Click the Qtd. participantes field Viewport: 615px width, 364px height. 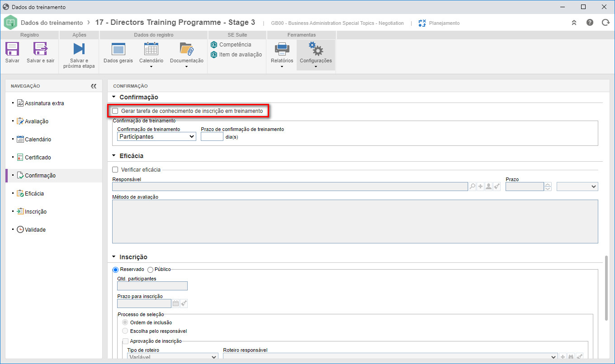tap(152, 286)
